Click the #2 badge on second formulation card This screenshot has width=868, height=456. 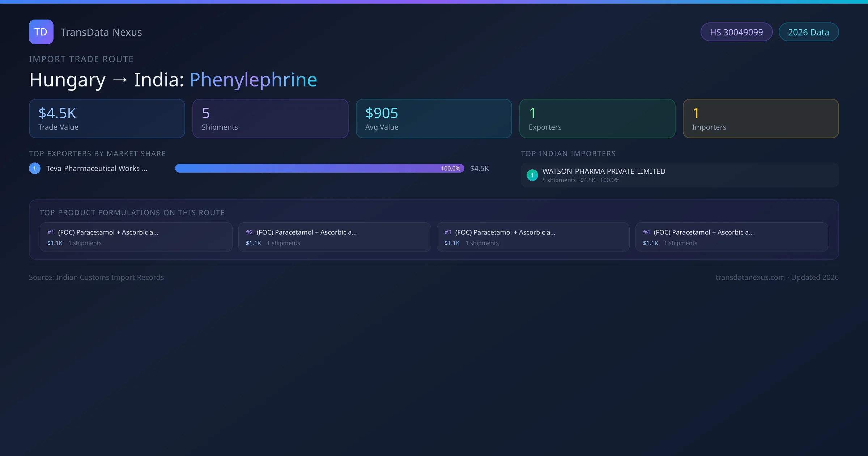pyautogui.click(x=250, y=232)
